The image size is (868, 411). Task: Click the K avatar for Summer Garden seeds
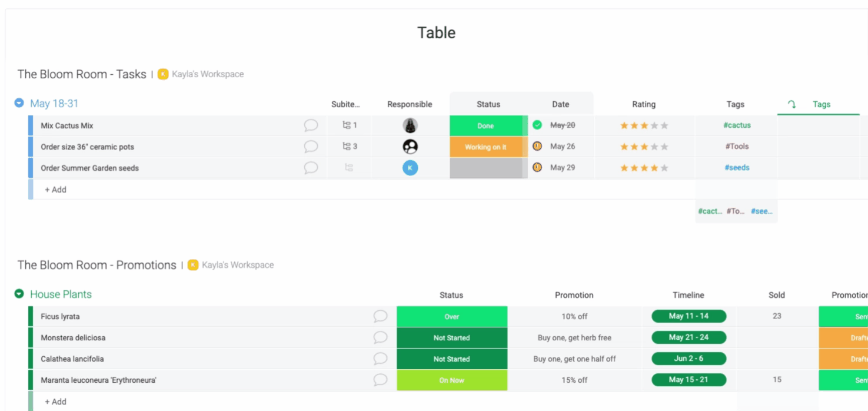[x=410, y=168]
